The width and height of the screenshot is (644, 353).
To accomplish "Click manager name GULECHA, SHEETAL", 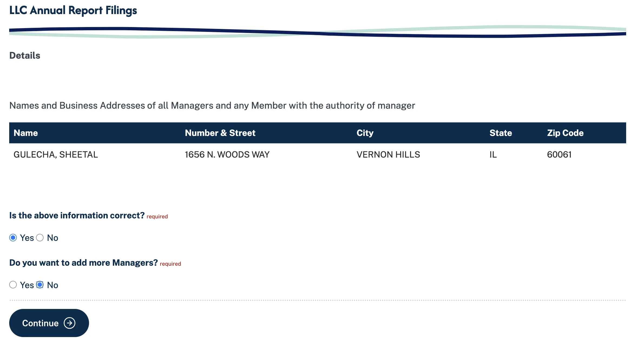I will click(x=56, y=155).
